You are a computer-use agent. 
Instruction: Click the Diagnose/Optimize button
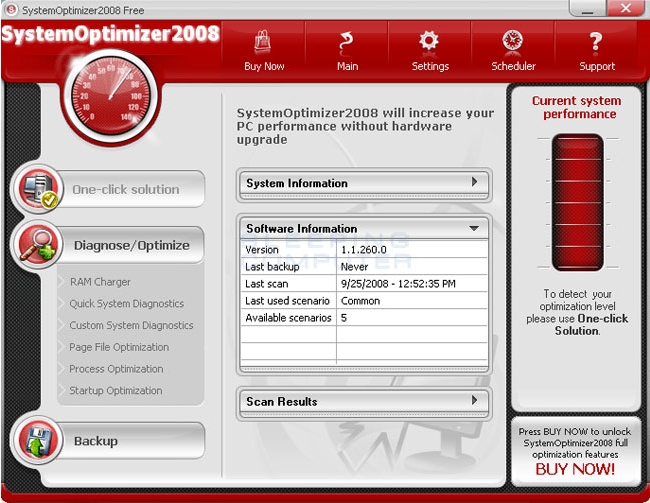131,245
